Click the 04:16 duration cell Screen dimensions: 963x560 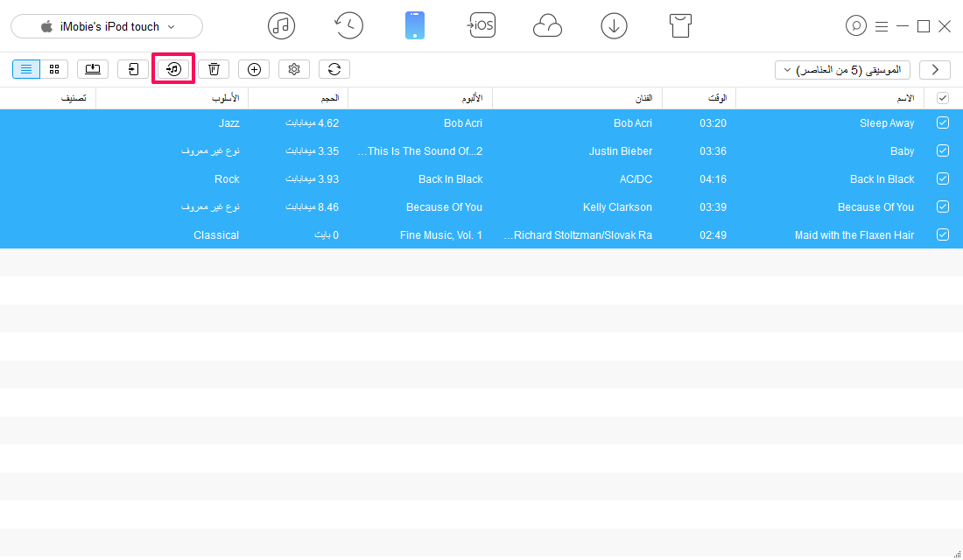[x=713, y=179]
